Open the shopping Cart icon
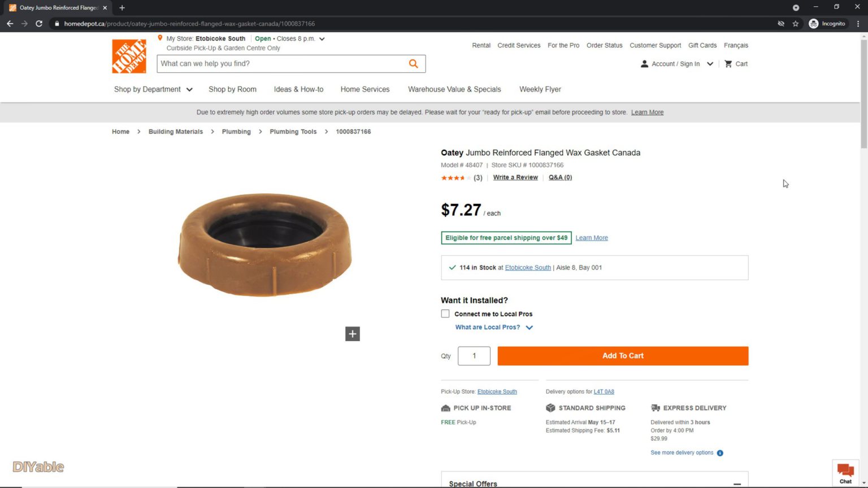 728,64
